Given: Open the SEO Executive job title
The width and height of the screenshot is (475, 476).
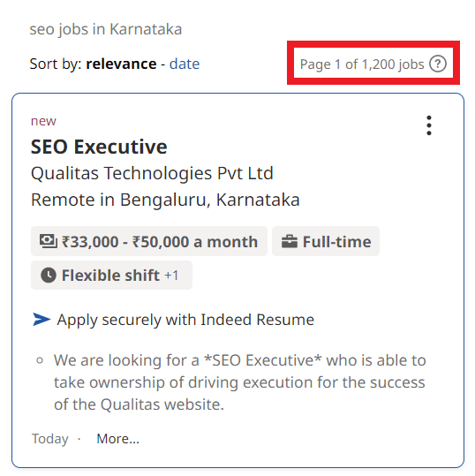Looking at the screenshot, I should click(x=99, y=147).
